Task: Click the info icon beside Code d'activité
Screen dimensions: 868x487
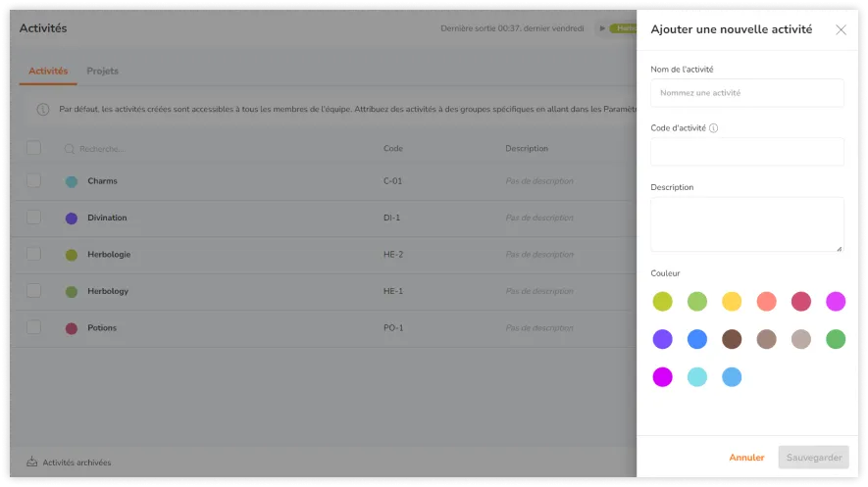Action: (713, 128)
